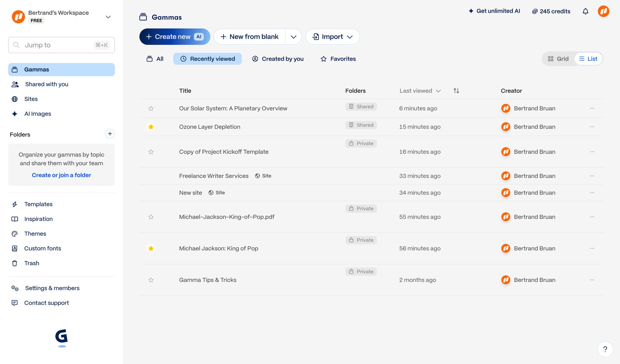Select the Favorites tab
Image resolution: width=620 pixels, height=364 pixels.
tap(338, 59)
